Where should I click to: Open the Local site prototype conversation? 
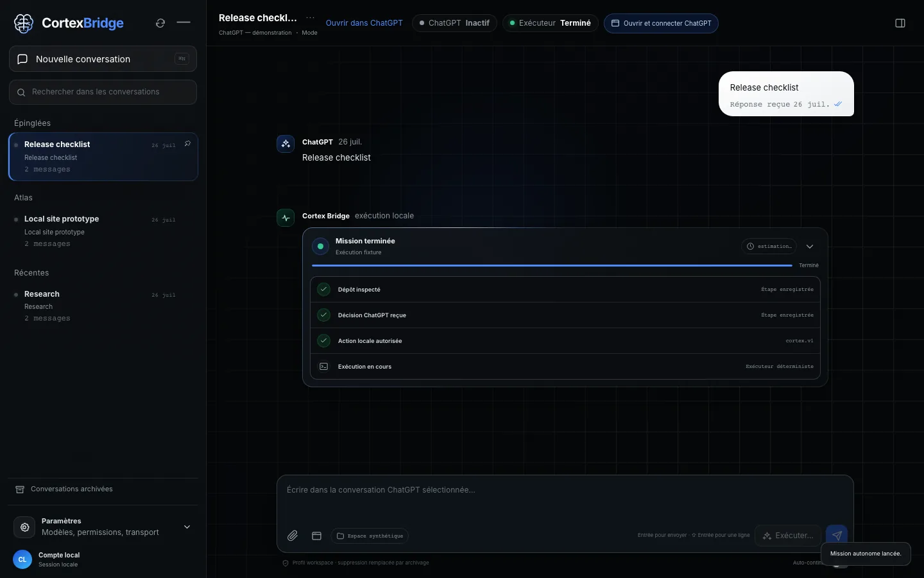click(x=103, y=231)
